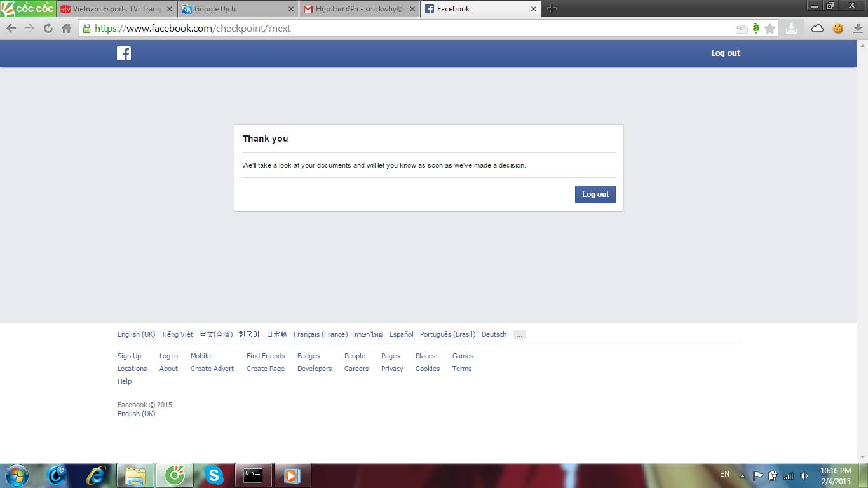Toggle the Vietnamese typing 'à' icon

(756, 28)
